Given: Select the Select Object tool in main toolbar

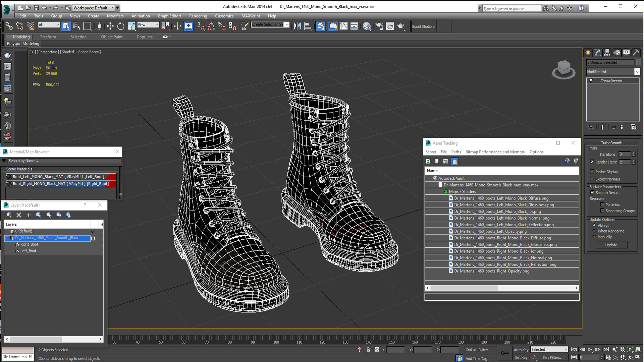Looking at the screenshot, I should pos(66,26).
